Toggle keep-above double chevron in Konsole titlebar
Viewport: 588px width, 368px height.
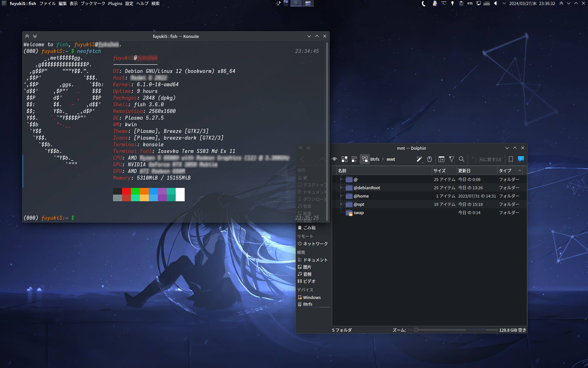(x=27, y=36)
